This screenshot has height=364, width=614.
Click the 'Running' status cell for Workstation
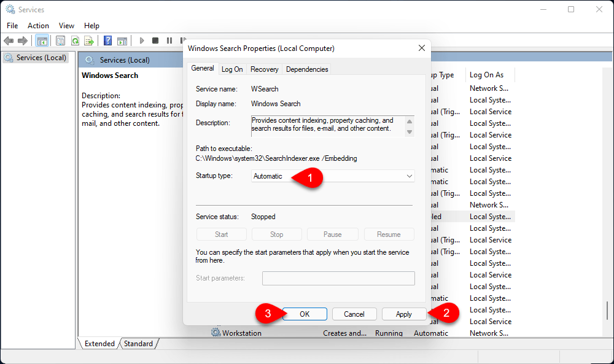click(389, 333)
